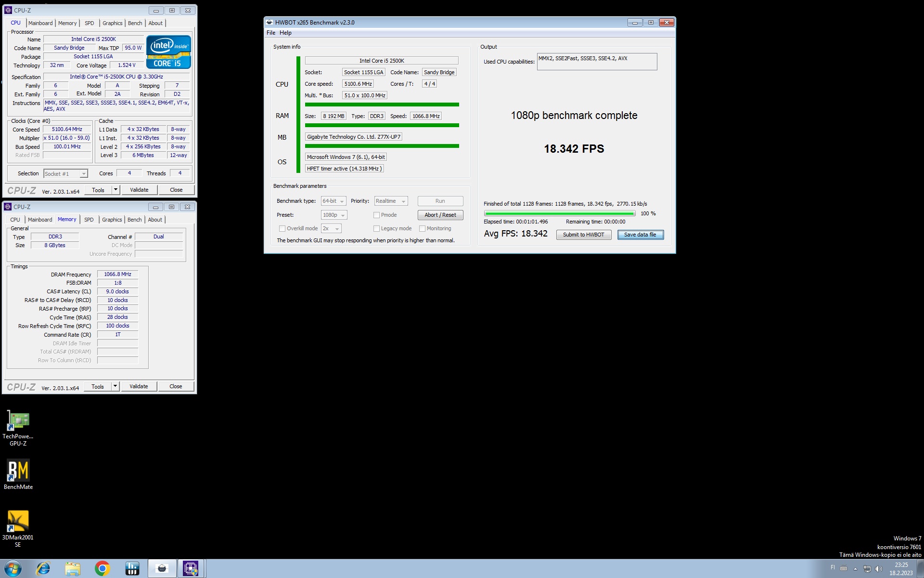Viewport: 924px width, 578px height.
Task: Open Google Chrome from taskbar
Action: pyautogui.click(x=102, y=569)
